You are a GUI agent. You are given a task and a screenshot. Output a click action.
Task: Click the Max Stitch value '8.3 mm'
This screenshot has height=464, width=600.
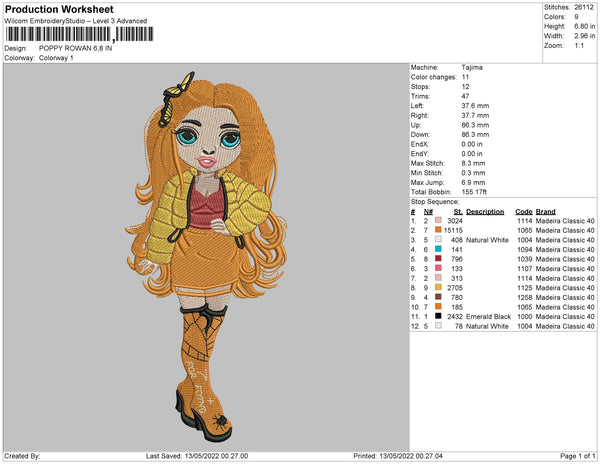click(x=473, y=163)
